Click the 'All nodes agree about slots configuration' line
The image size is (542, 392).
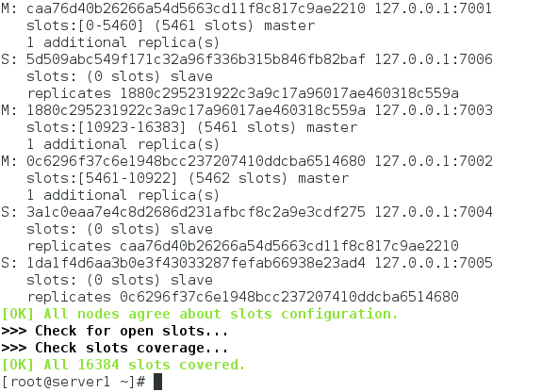click(200, 314)
